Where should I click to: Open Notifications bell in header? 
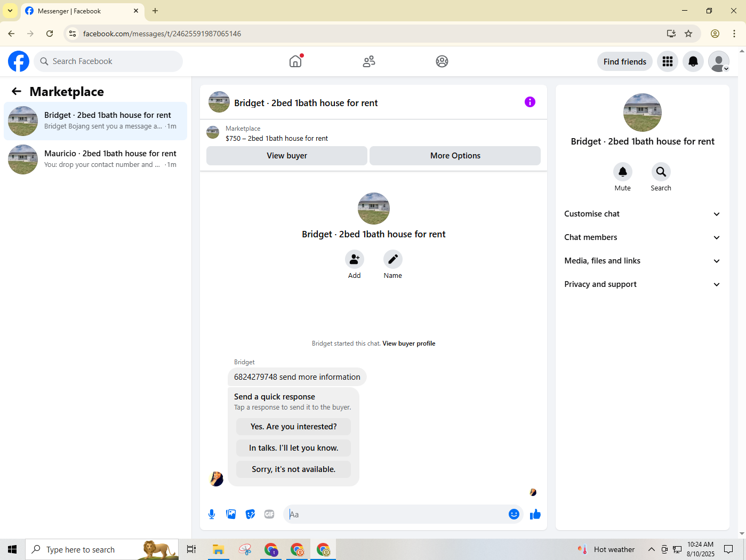click(693, 61)
